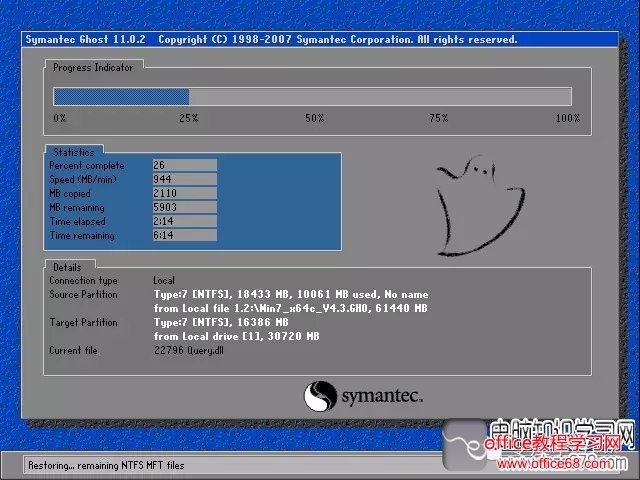Click the 25% progress marker label
The width and height of the screenshot is (640, 480).
coord(189,118)
